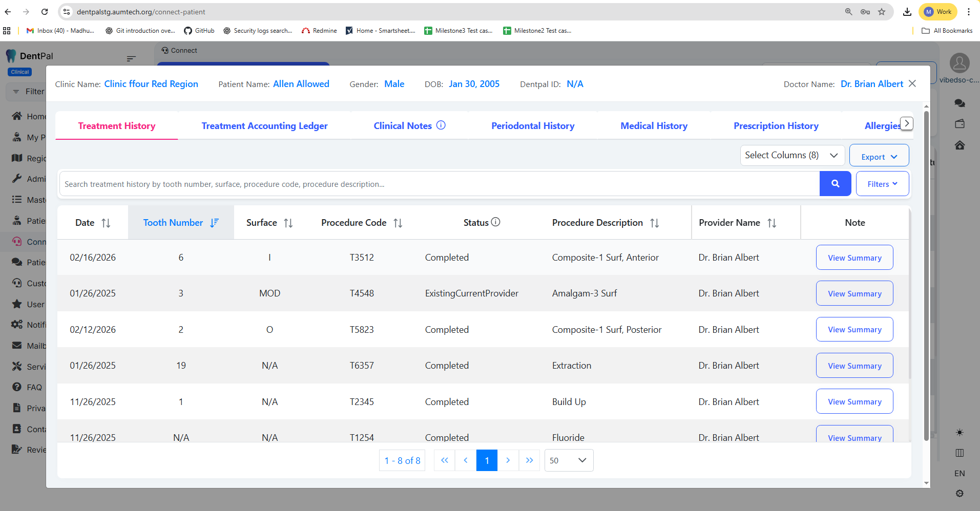Expand the Export dropdown menu
The image size is (980, 511).
point(879,157)
